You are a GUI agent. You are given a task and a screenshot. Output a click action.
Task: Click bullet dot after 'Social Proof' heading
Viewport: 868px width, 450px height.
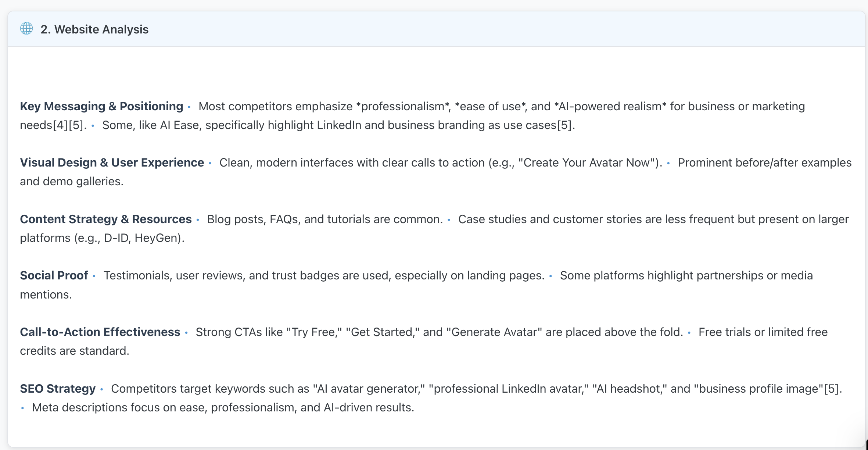coord(94,276)
